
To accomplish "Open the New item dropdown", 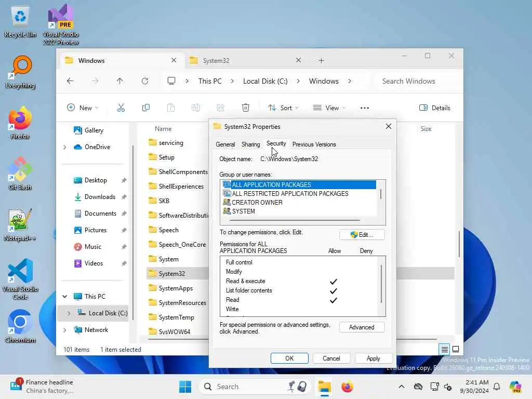I will pyautogui.click(x=83, y=108).
